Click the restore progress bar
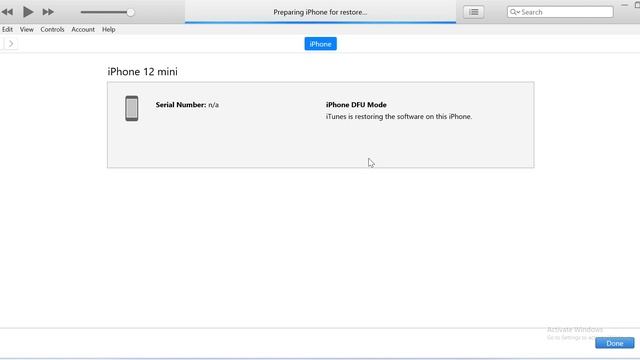 [320, 22]
